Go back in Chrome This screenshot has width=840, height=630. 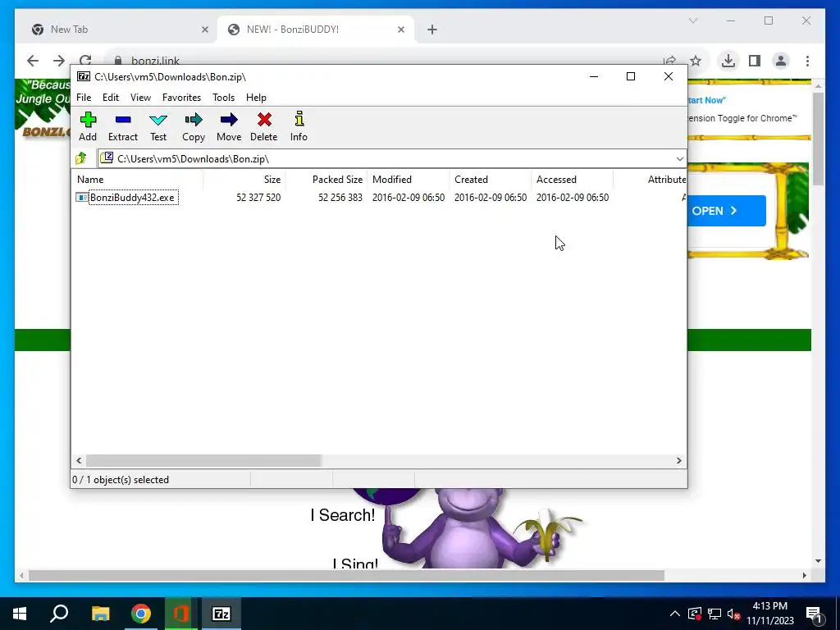point(33,61)
